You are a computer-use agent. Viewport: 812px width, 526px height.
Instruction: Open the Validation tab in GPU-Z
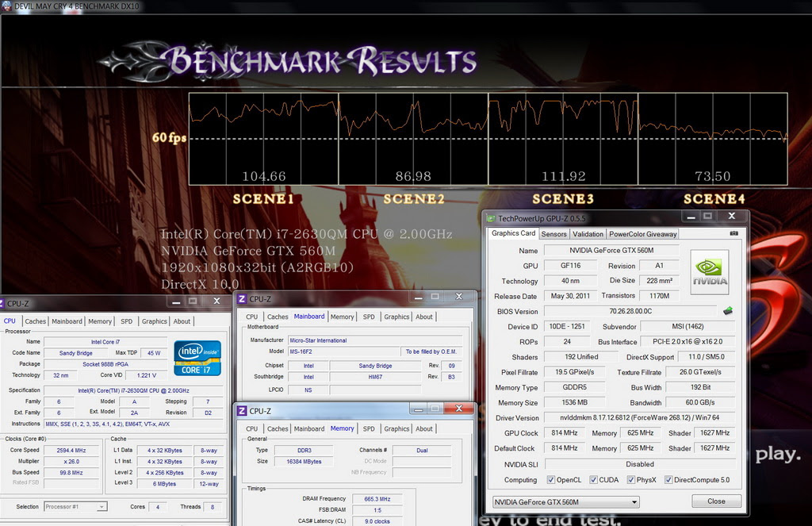[588, 234]
